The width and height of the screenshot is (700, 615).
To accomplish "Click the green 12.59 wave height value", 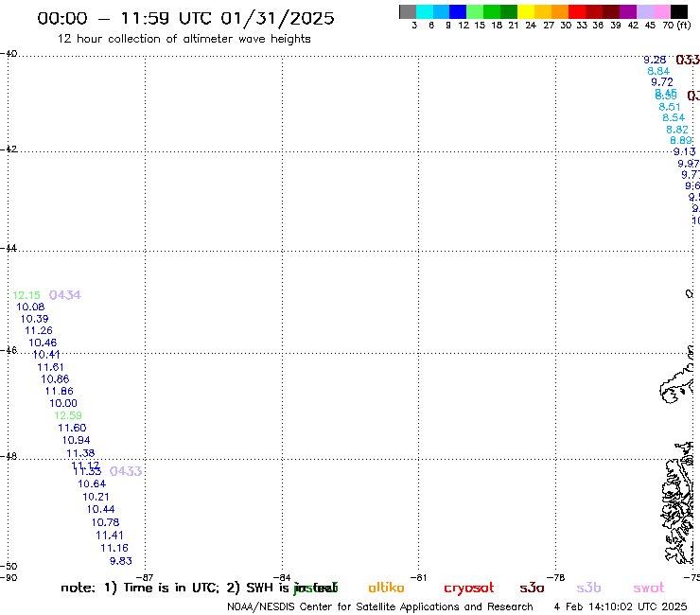I will click(68, 415).
